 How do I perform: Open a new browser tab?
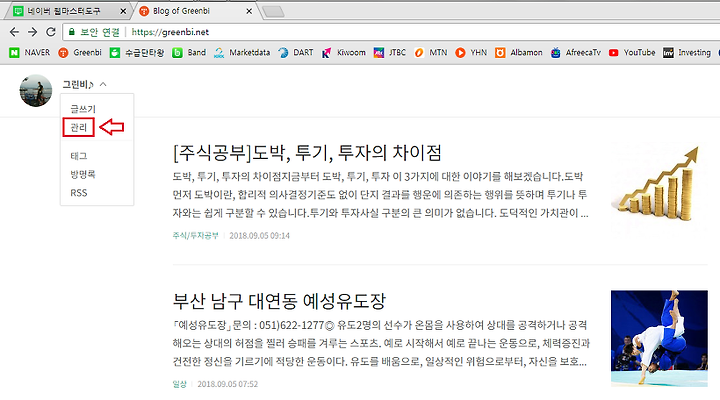coord(273,11)
